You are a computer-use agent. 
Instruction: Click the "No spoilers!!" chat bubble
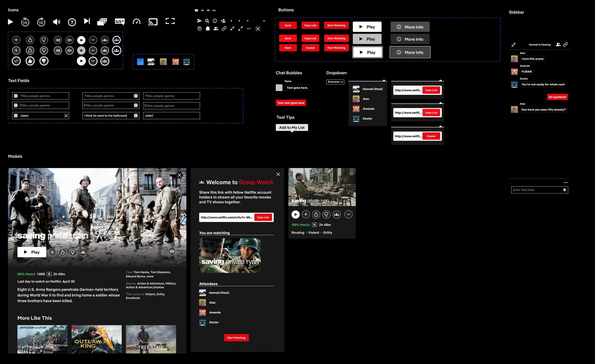(x=557, y=97)
